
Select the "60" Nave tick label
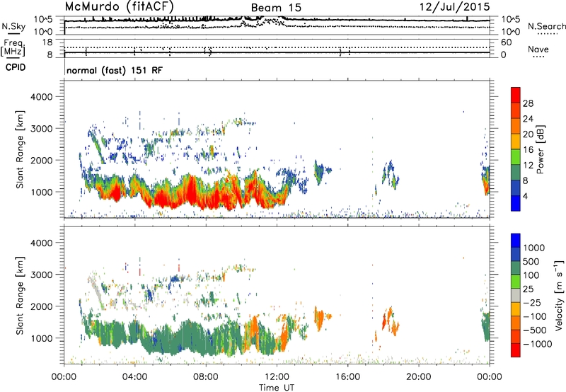point(506,42)
